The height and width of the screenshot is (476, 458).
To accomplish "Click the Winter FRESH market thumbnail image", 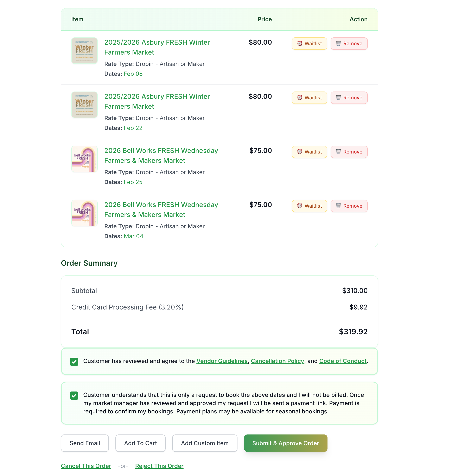I will 84,51.
